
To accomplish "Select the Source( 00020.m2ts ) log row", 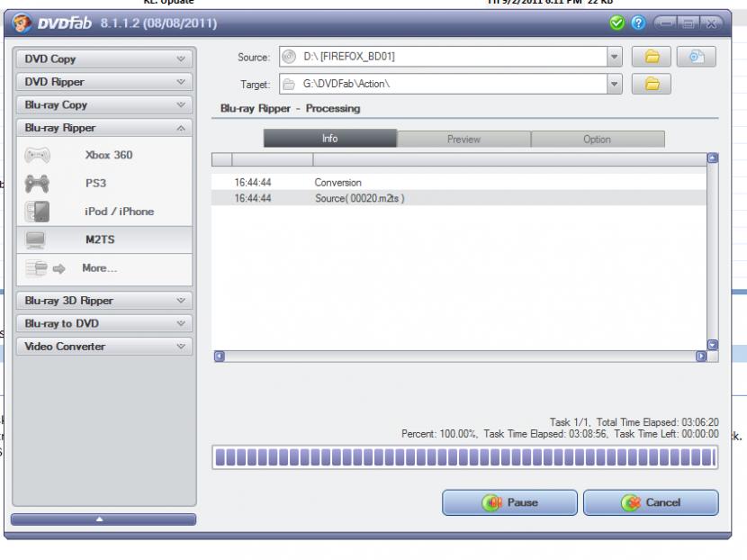I will point(459,198).
